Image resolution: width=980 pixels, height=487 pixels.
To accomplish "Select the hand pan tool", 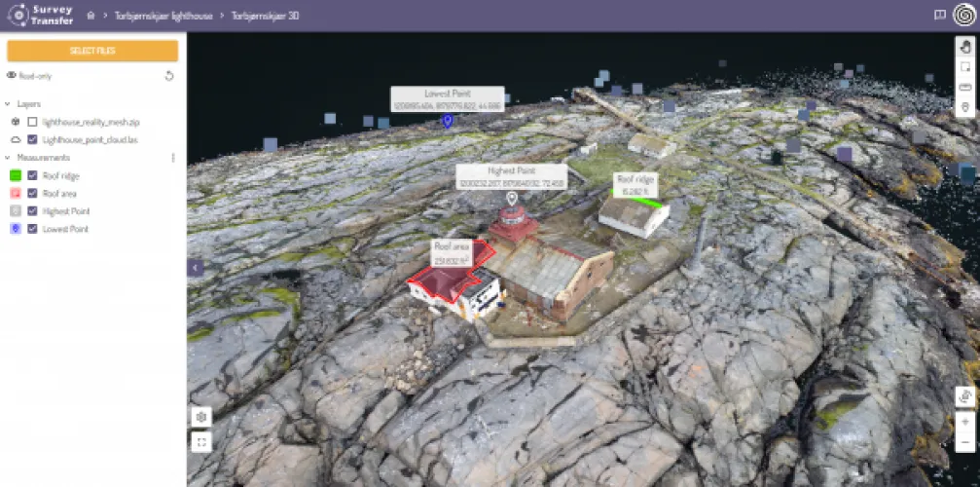I will tap(965, 47).
